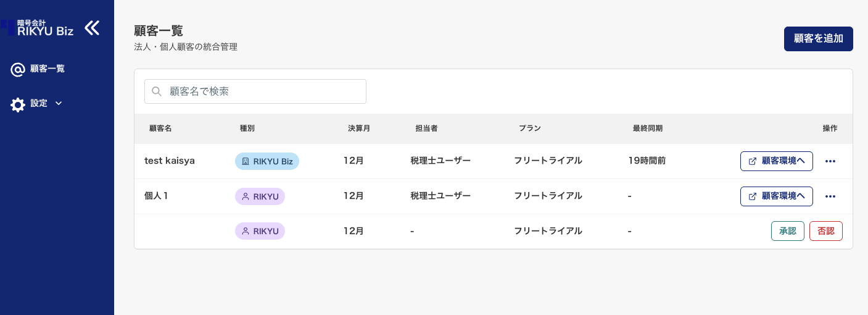The width and height of the screenshot is (868, 315).
Task: Open 顧客一覧 in the sidebar
Action: [x=48, y=69]
